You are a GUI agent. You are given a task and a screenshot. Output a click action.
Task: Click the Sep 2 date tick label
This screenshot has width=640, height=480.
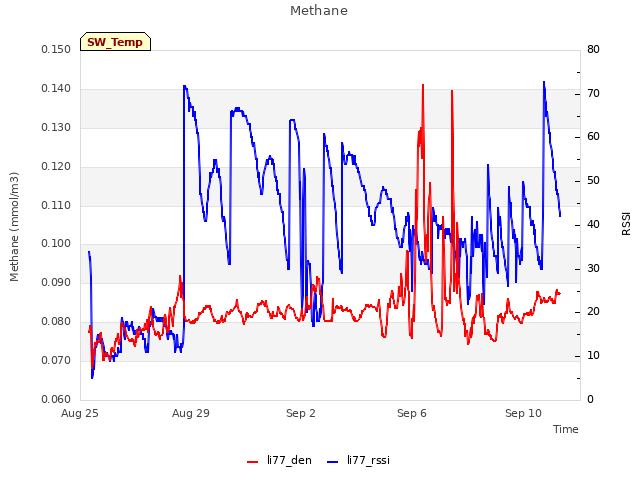pyautogui.click(x=301, y=413)
